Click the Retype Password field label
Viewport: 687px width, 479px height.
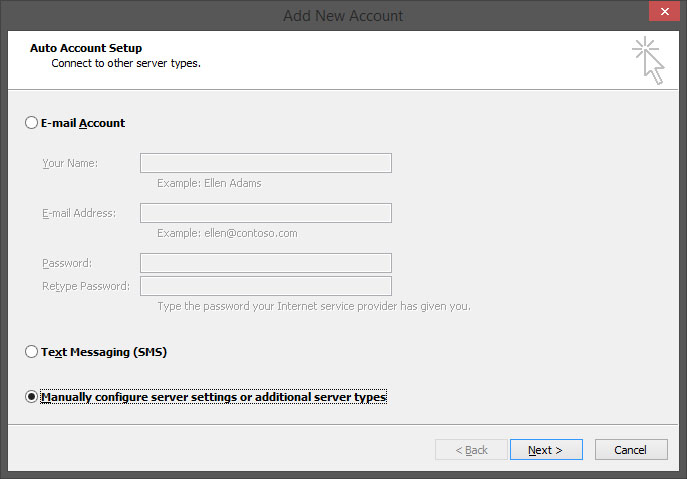tap(86, 286)
